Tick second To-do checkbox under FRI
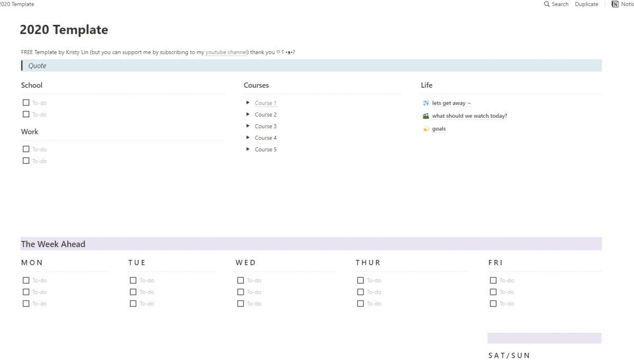The height and width of the screenshot is (364, 634). point(493,292)
